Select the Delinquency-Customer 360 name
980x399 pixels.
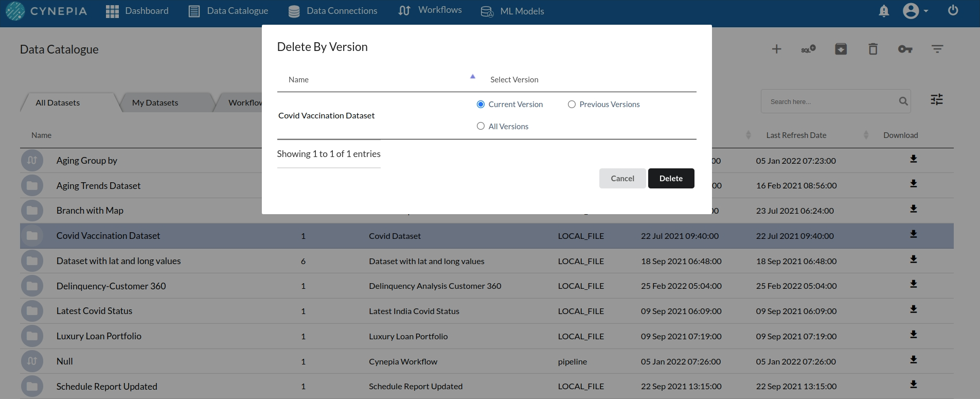pos(111,286)
